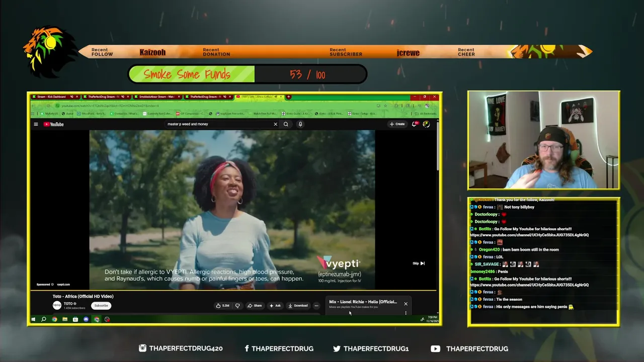Bookmark this page with the star icon

(385, 106)
